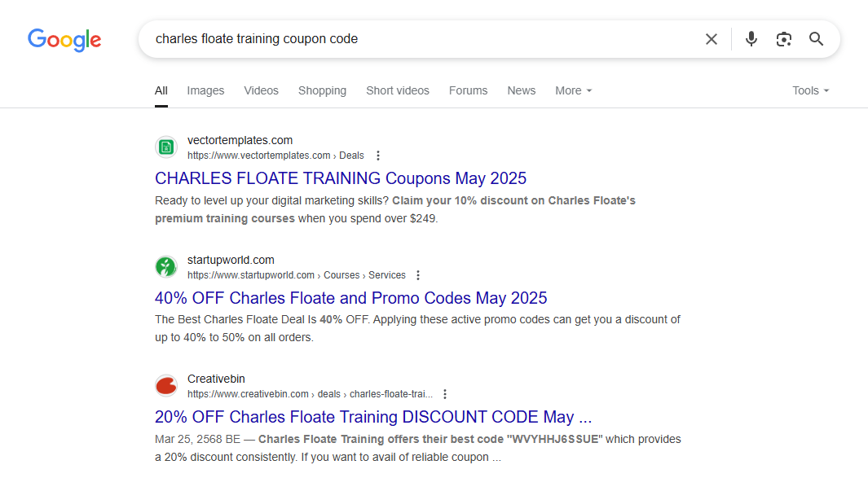Expand the More search filters dropdown

574,90
